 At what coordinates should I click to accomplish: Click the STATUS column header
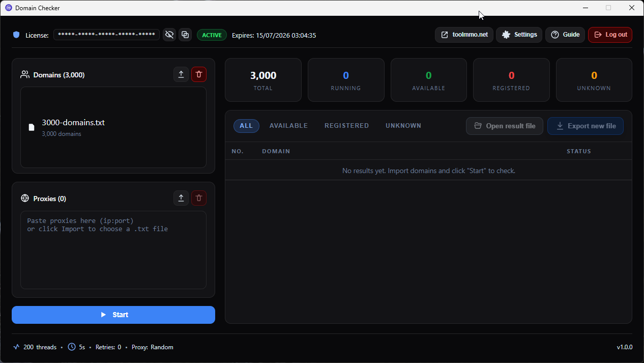pyautogui.click(x=579, y=151)
